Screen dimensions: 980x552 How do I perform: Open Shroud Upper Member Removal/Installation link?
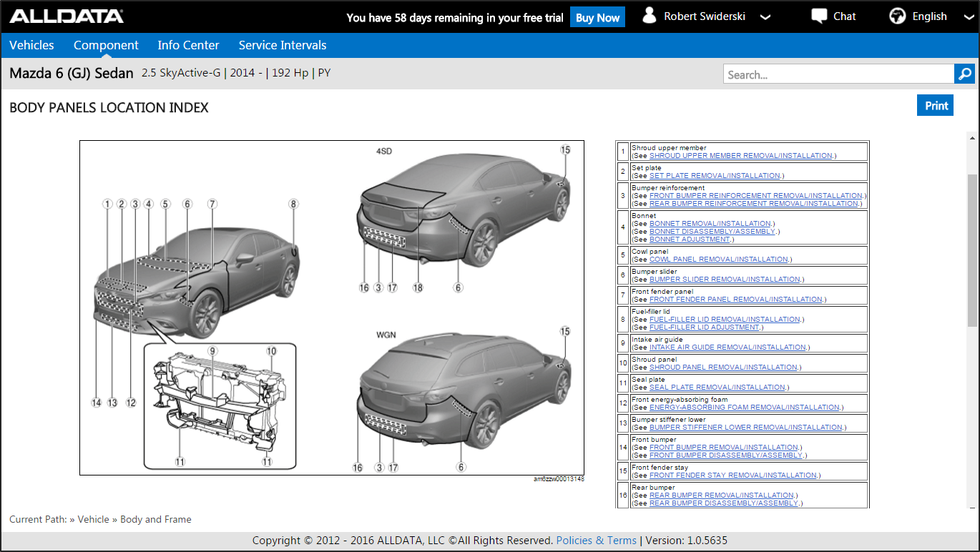[x=741, y=156]
